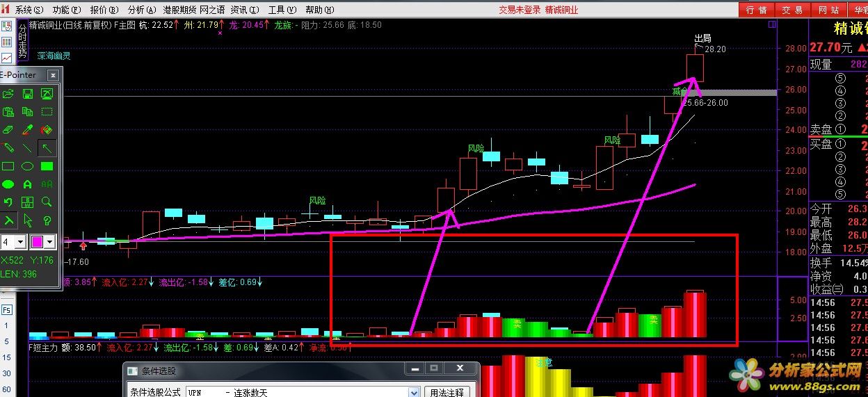The height and width of the screenshot is (397, 868).
Task: Select the hollow ellipse tool
Action: [x=28, y=166]
